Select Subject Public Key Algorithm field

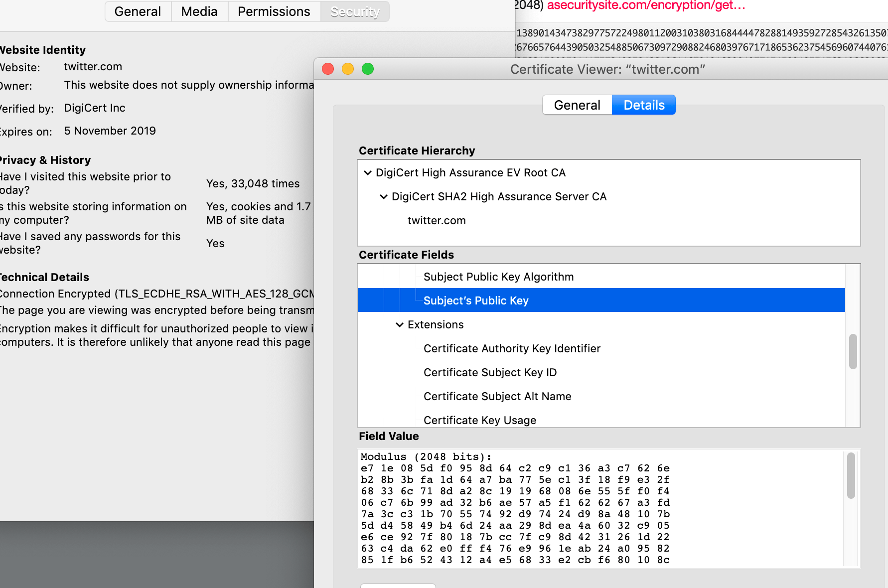498,277
